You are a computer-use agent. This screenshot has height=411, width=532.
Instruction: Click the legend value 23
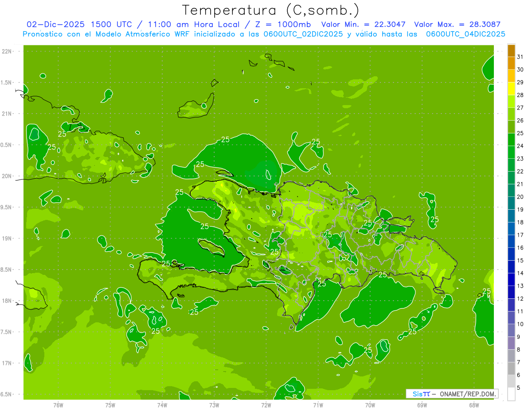tap(520, 158)
